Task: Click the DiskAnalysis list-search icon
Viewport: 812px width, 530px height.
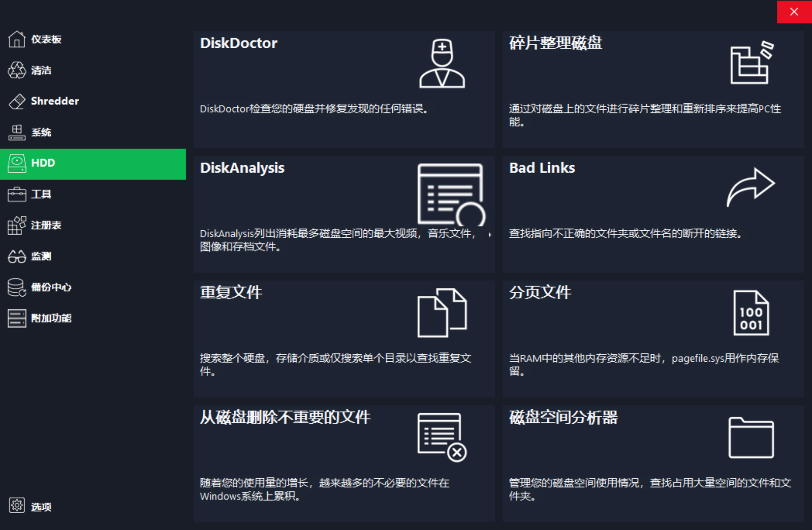Action: 452,195
